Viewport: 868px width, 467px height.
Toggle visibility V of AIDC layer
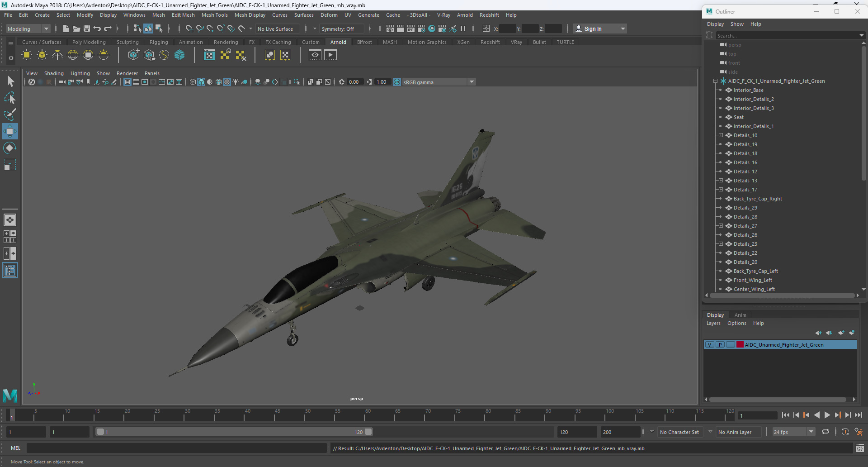(x=710, y=345)
